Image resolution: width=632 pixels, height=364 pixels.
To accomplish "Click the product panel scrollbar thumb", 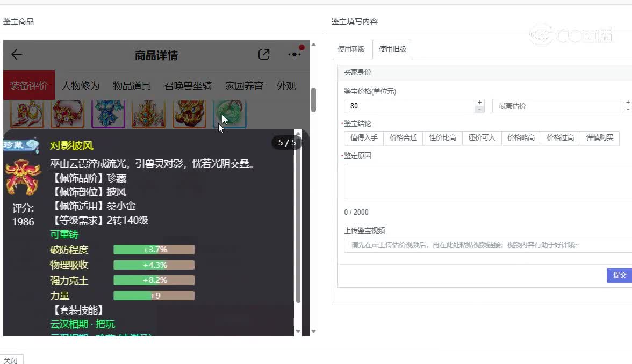I will coord(314,99).
